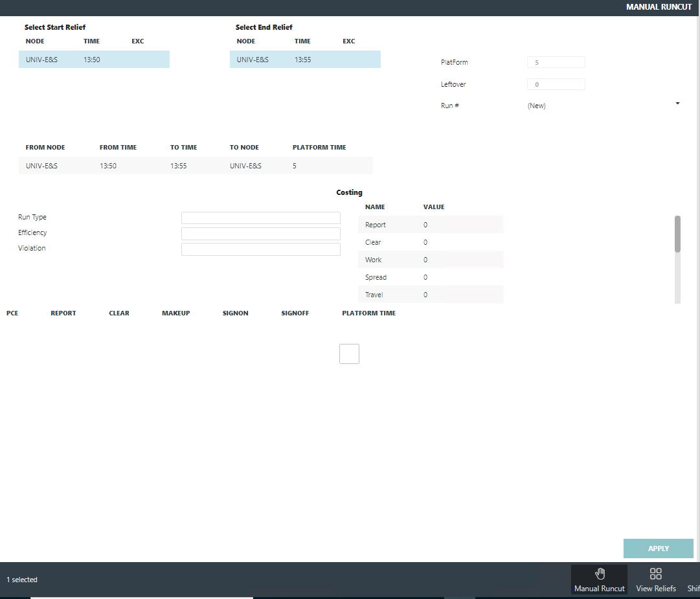Click the Manual Runcut hand icon

click(600, 574)
